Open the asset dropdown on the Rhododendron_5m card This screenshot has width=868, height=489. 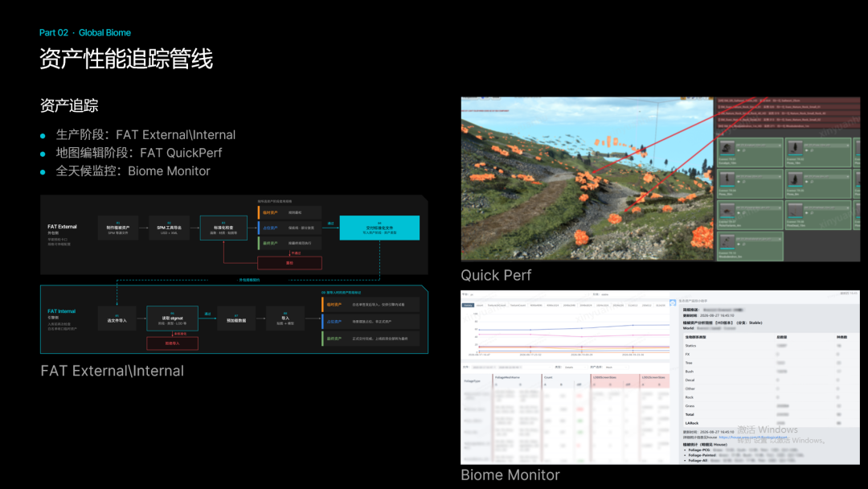759,239
